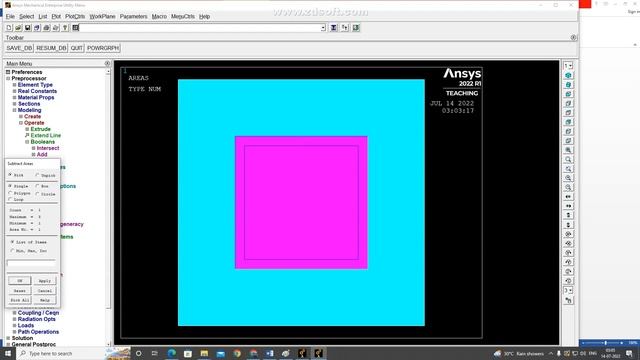The width and height of the screenshot is (640, 360).
Task: Collapse the Main Menu panel icon
Action: [107, 64]
